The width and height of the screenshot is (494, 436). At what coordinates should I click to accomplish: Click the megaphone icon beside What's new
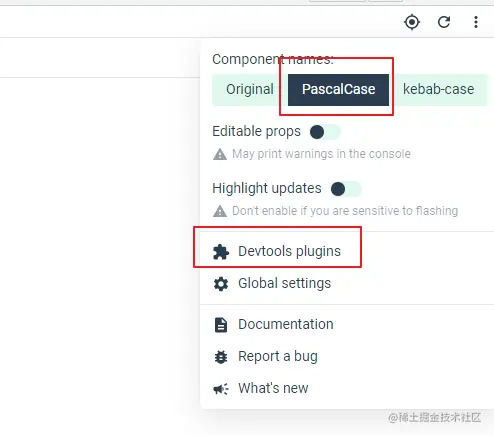coord(221,389)
